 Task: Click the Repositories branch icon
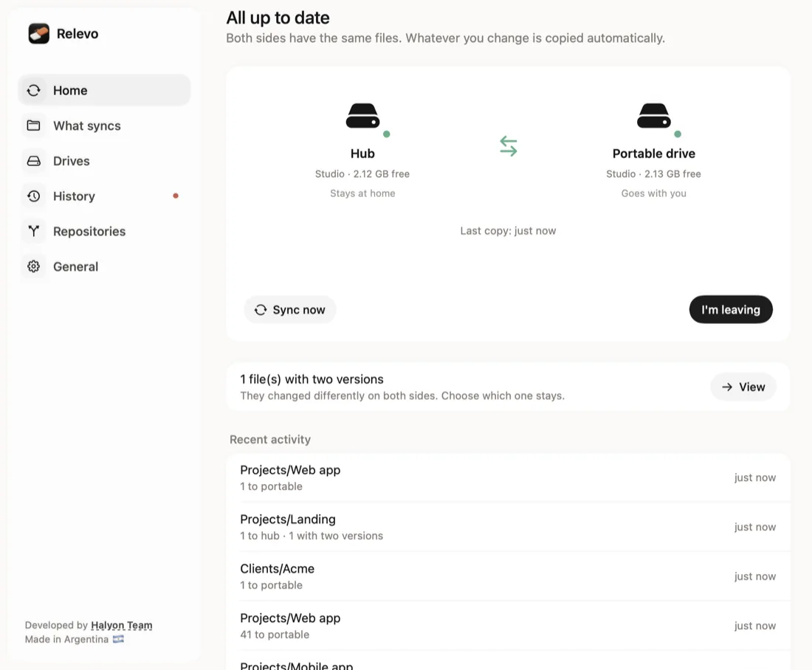[34, 232]
